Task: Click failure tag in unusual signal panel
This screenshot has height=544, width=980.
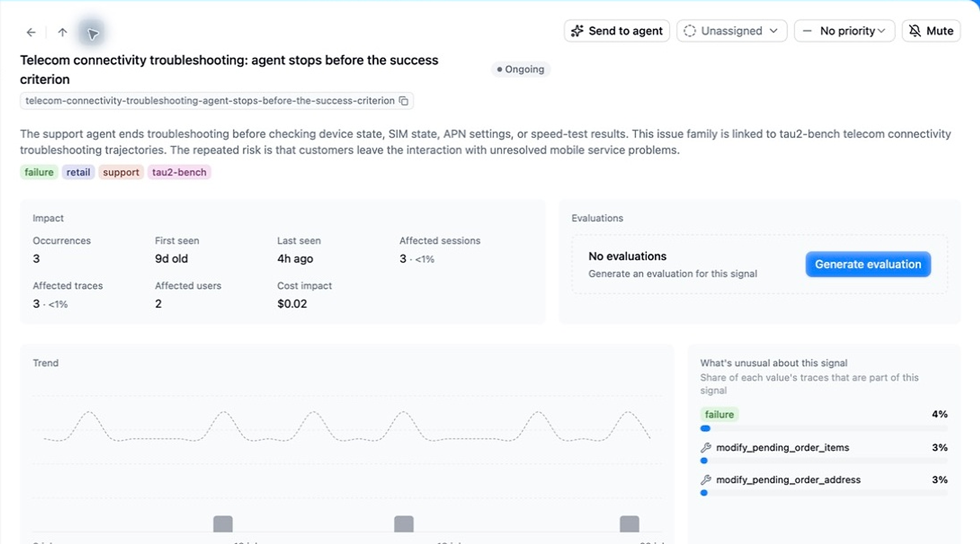Action: (x=719, y=415)
